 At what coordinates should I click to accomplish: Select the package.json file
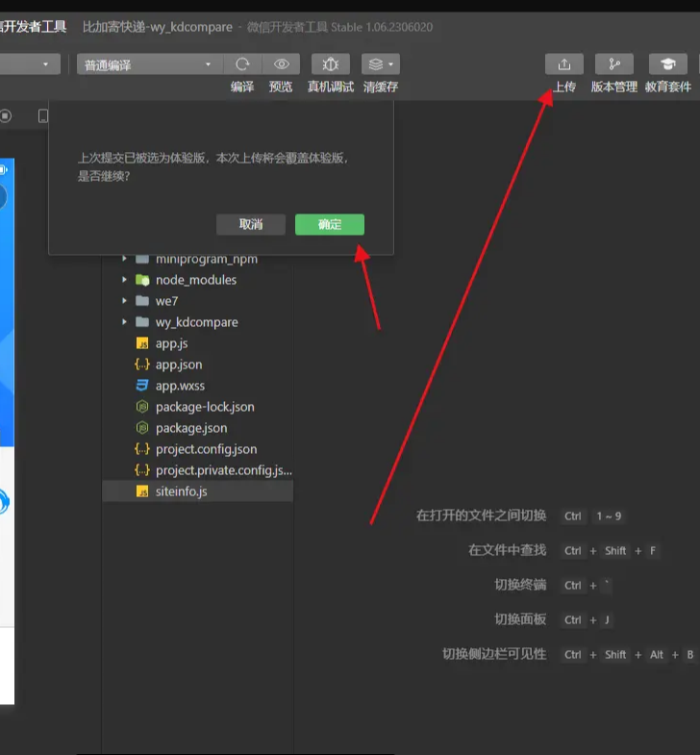[198, 428]
